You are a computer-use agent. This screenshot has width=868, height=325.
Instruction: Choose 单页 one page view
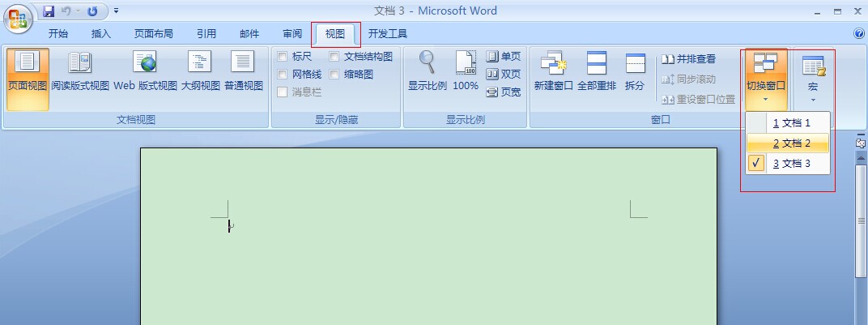pos(503,57)
